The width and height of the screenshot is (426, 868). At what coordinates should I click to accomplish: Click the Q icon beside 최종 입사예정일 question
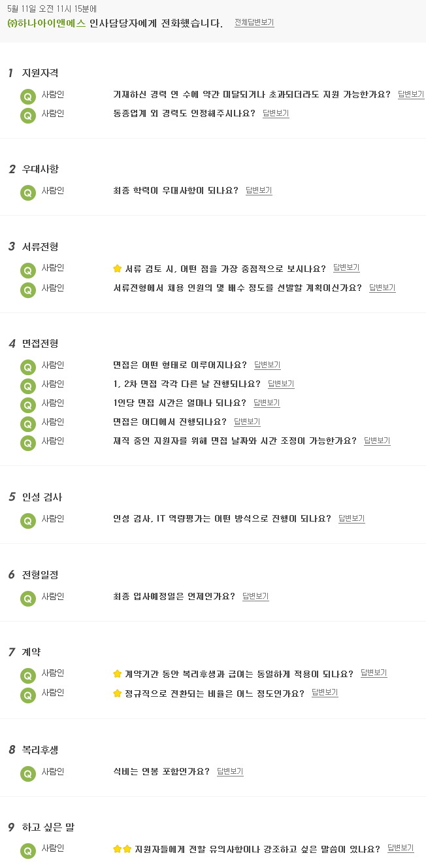(28, 598)
